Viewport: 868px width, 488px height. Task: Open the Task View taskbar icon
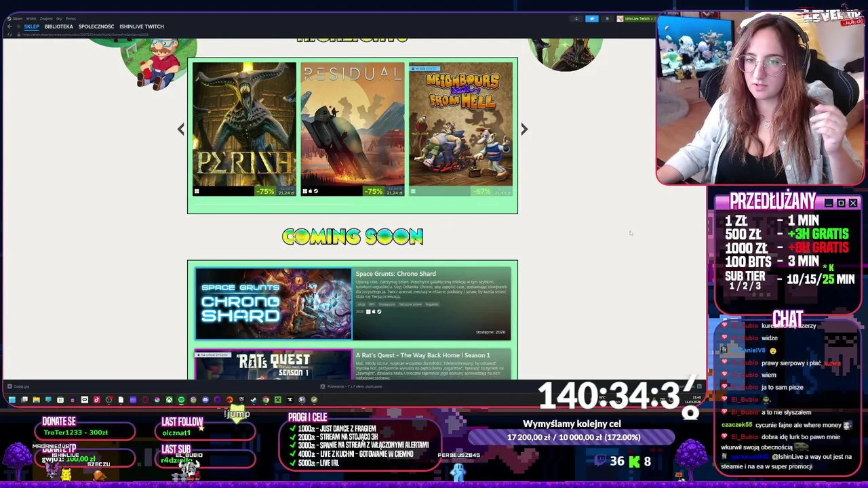click(x=24, y=400)
